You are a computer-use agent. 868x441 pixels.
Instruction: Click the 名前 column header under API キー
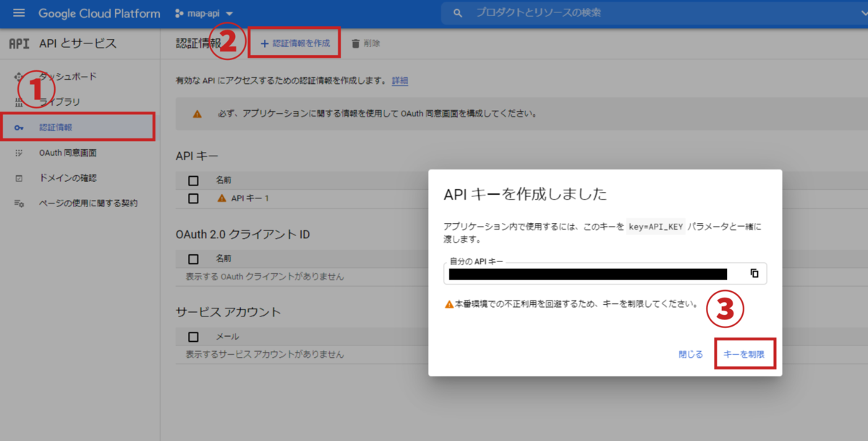(x=224, y=180)
